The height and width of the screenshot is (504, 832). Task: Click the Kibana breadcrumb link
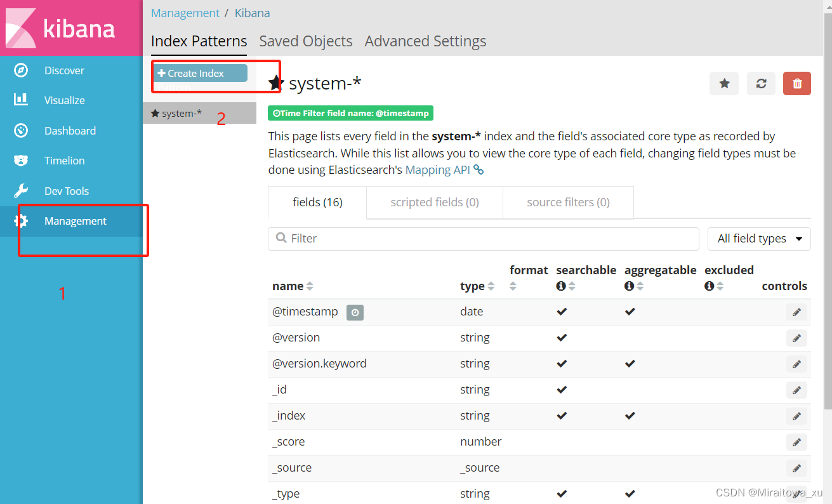(x=252, y=13)
